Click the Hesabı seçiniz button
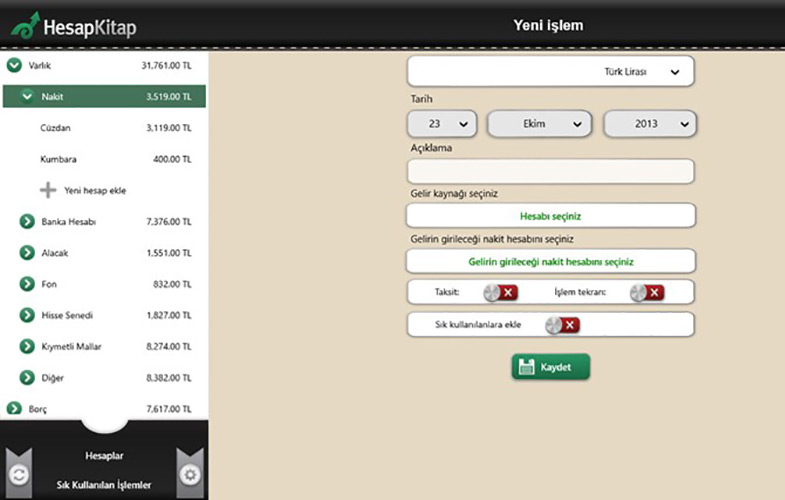785x500 pixels. click(550, 215)
